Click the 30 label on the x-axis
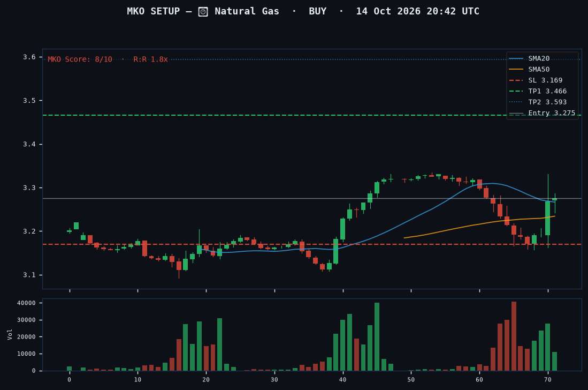 click(x=274, y=379)
